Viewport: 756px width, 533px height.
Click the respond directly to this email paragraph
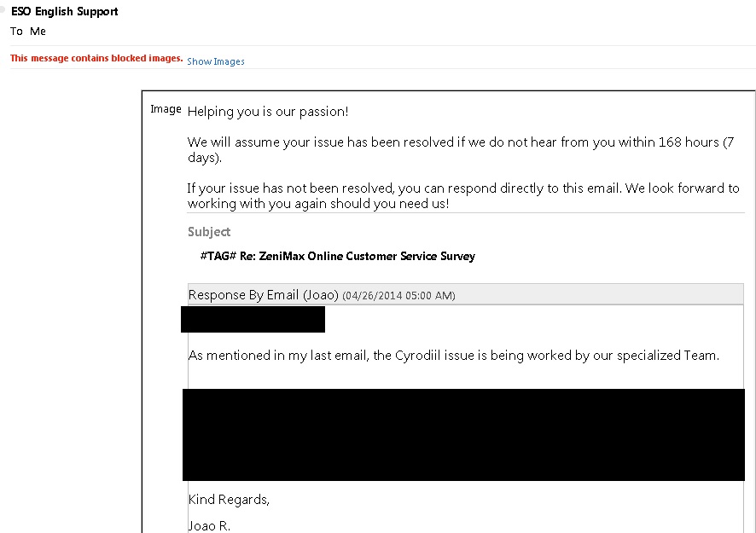tap(463, 195)
